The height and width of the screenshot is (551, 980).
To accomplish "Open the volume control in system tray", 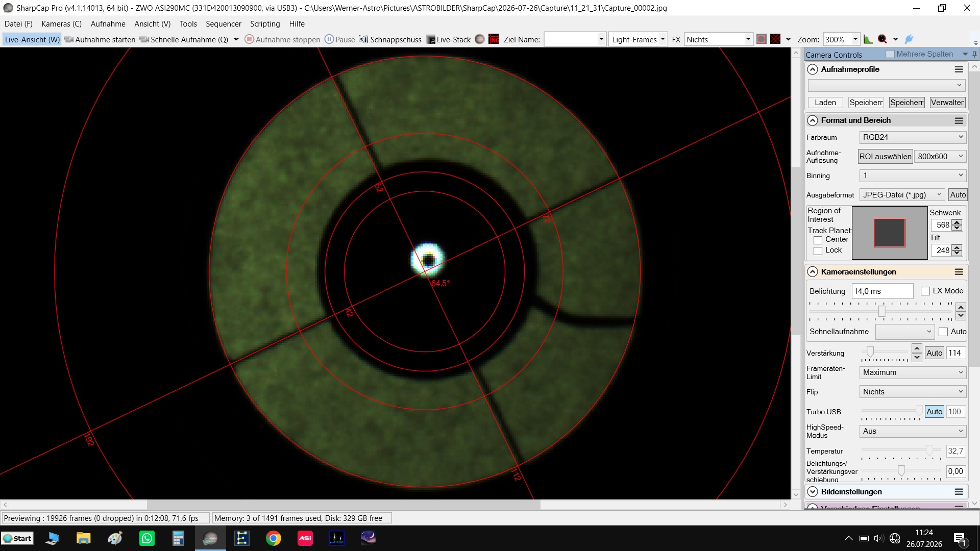I will [x=878, y=538].
